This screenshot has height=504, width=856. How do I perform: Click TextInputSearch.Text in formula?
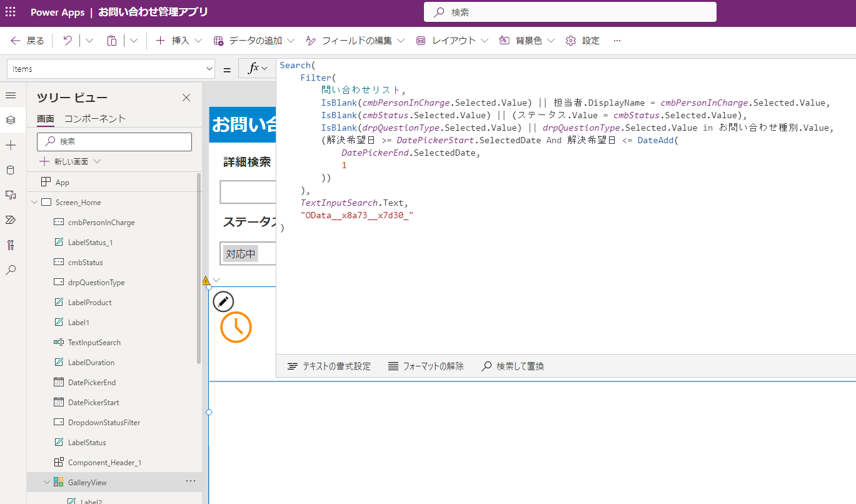pos(353,203)
